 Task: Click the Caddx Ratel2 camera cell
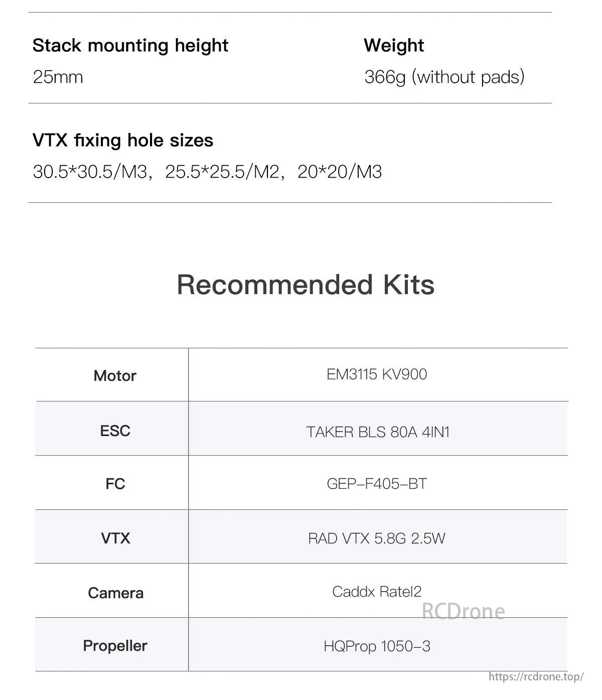coord(376,592)
